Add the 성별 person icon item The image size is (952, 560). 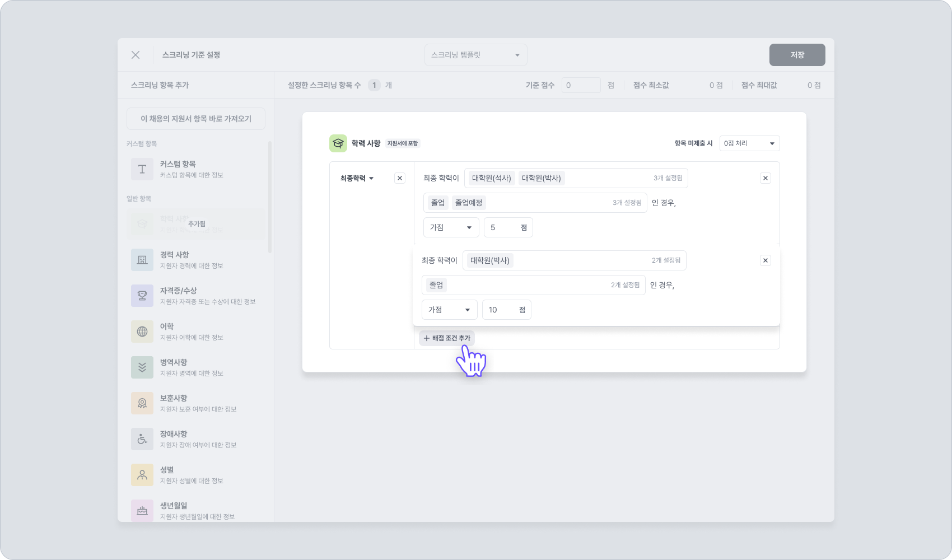pyautogui.click(x=142, y=475)
